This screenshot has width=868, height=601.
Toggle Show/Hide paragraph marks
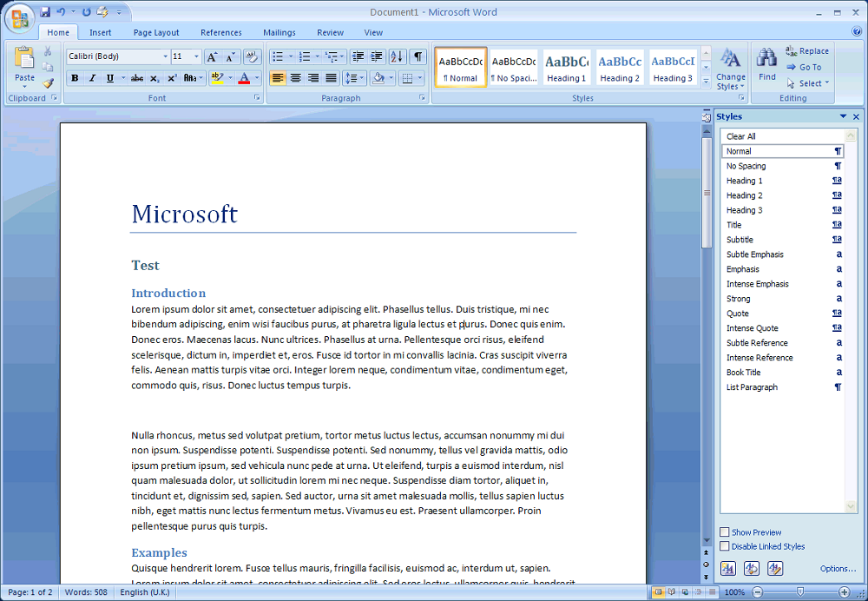click(x=418, y=56)
